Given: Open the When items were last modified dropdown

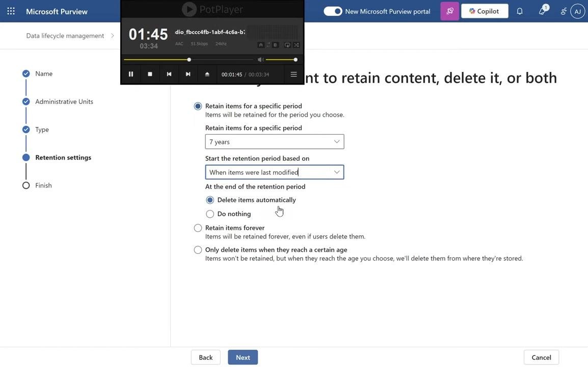Looking at the screenshot, I should point(275,172).
